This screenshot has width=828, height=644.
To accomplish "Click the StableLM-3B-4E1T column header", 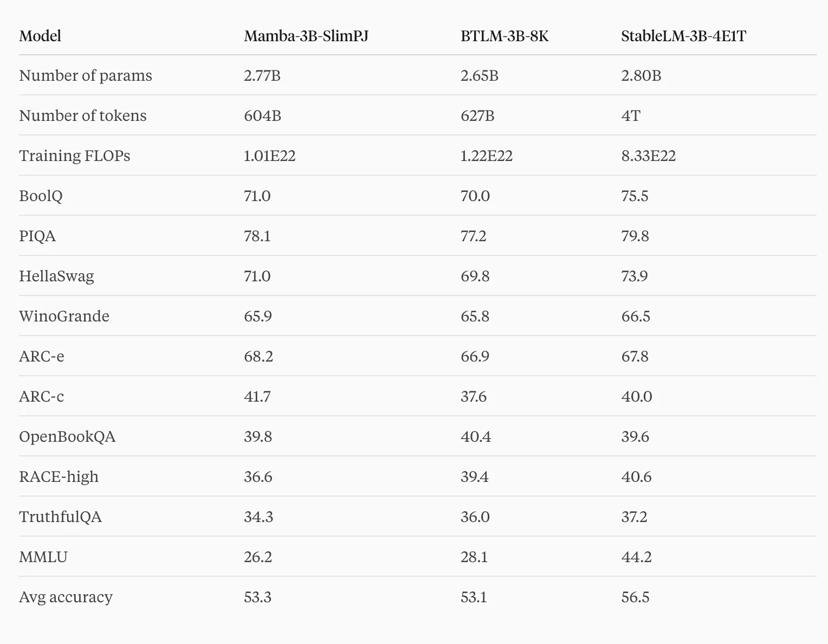I will (683, 36).
